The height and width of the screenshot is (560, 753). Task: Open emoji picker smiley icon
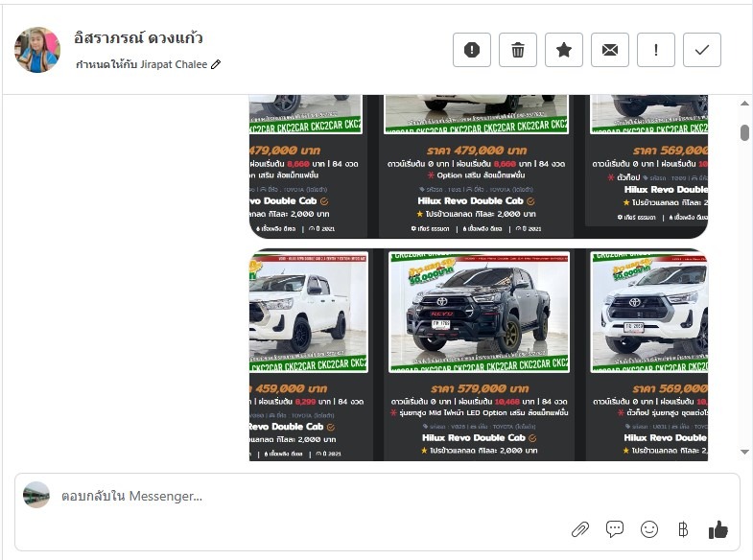[649, 529]
